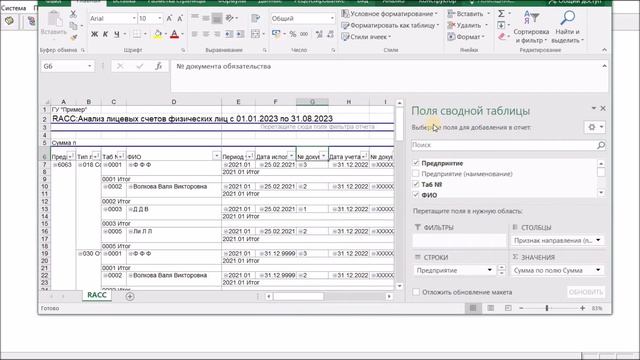Click the Вставить paste button

(53, 24)
